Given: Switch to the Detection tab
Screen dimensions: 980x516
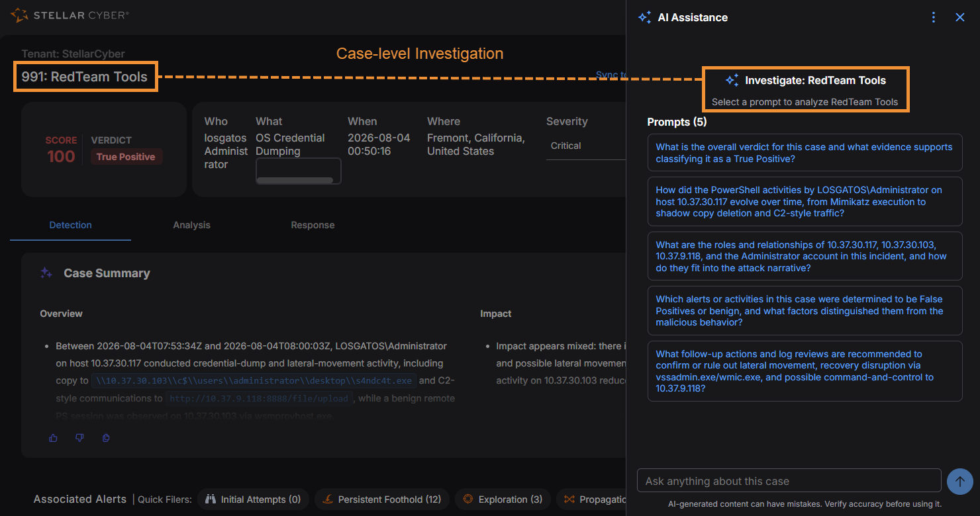Looking at the screenshot, I should (x=70, y=225).
